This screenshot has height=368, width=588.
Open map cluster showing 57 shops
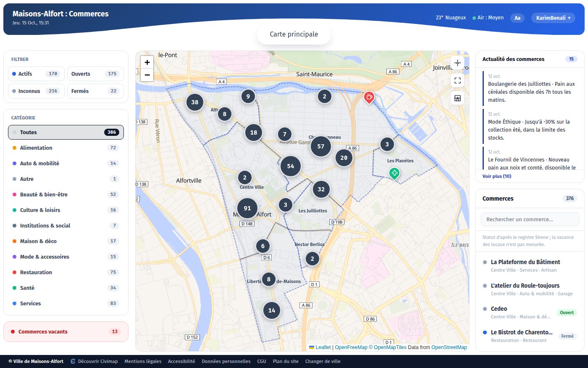click(x=321, y=146)
